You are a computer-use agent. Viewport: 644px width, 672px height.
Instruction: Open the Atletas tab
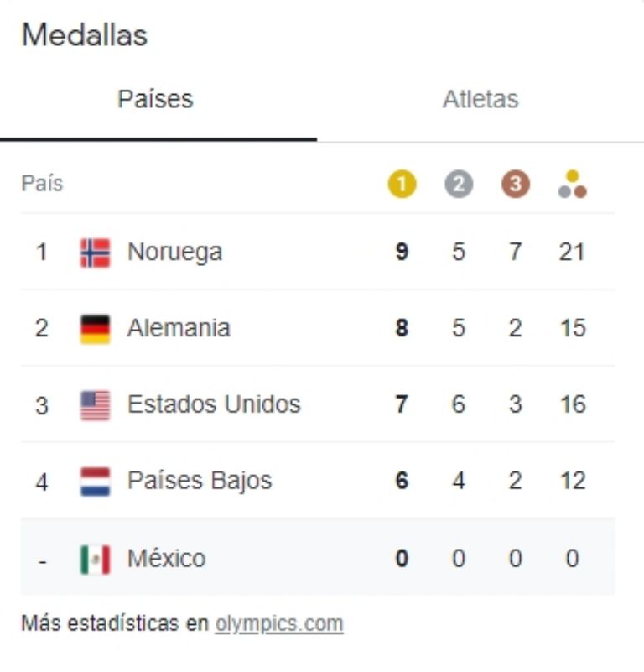click(x=480, y=99)
